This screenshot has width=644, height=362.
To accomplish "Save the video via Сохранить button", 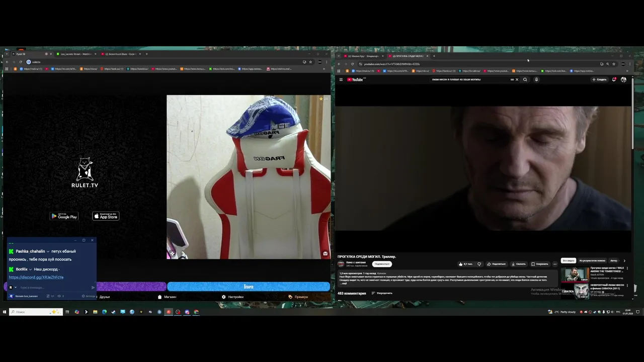I will 540,264.
